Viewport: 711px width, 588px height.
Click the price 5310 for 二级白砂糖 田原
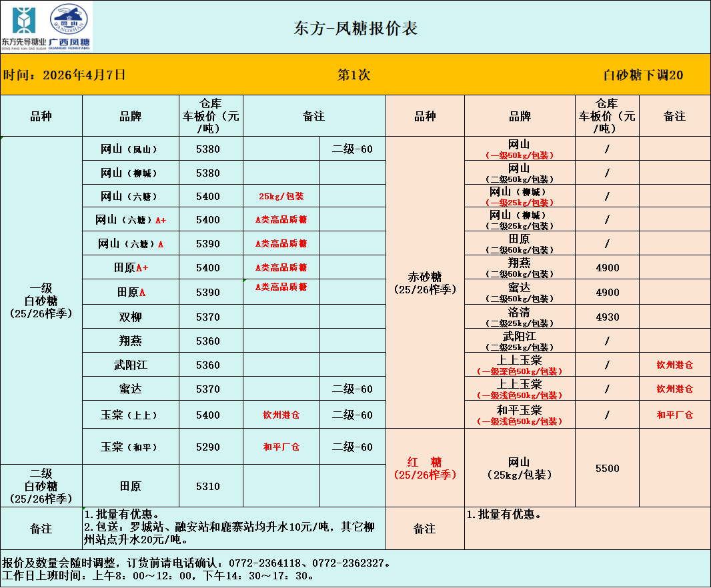tap(208, 487)
